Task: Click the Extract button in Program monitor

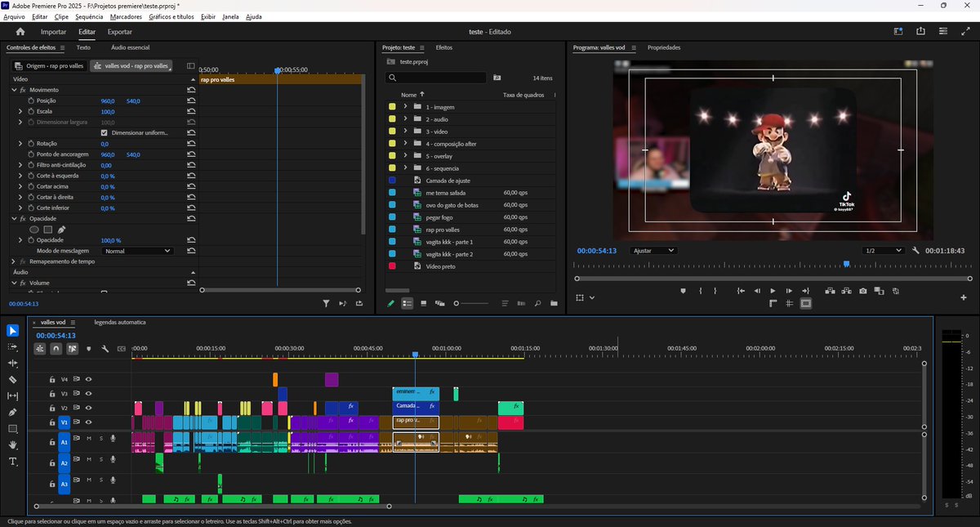Action: [x=846, y=291]
